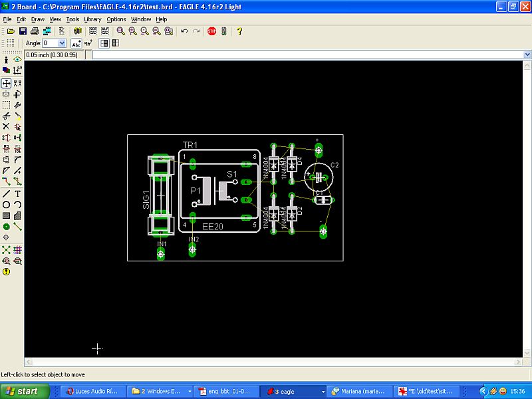This screenshot has height=399, width=532.
Task: Open the library Use icon
Action: (x=78, y=31)
